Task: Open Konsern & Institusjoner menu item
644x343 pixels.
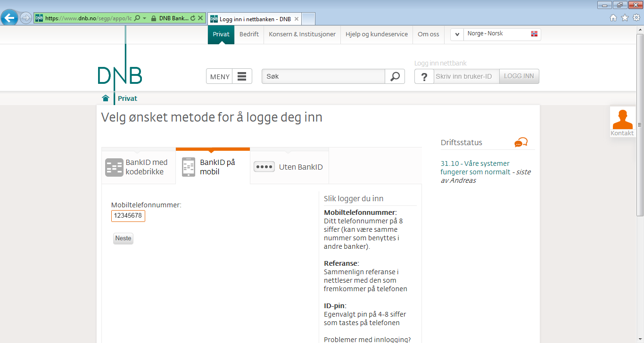Action: pos(302,34)
